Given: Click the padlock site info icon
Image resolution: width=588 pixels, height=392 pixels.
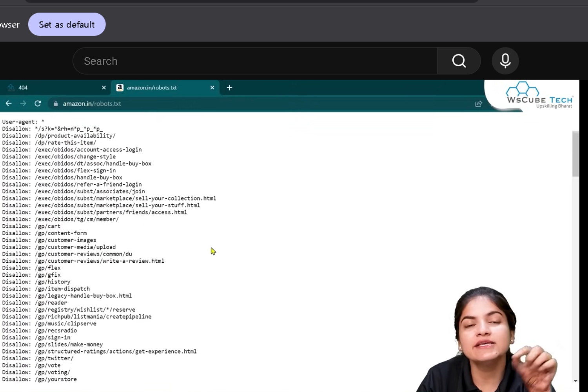Looking at the screenshot, I should [56, 104].
